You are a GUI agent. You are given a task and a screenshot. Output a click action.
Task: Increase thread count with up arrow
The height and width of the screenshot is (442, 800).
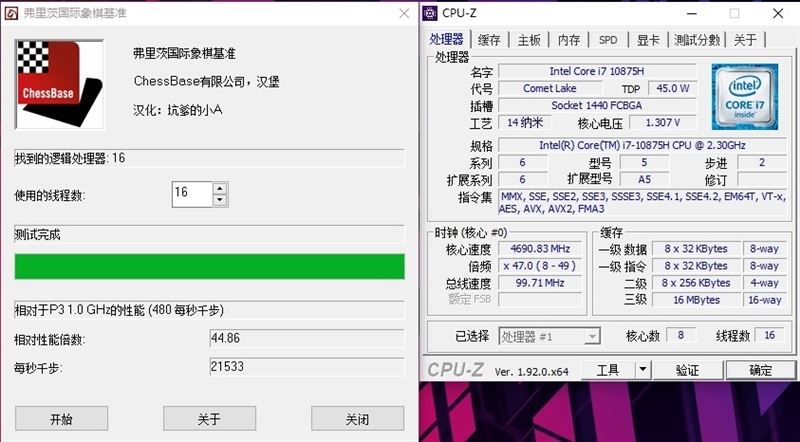tap(220, 188)
